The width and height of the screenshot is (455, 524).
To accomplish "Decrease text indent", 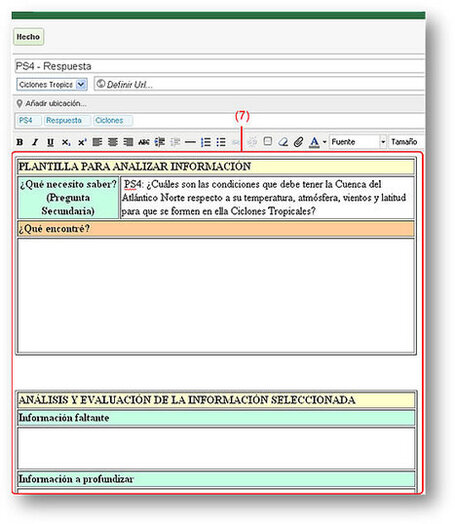I will click(x=175, y=142).
